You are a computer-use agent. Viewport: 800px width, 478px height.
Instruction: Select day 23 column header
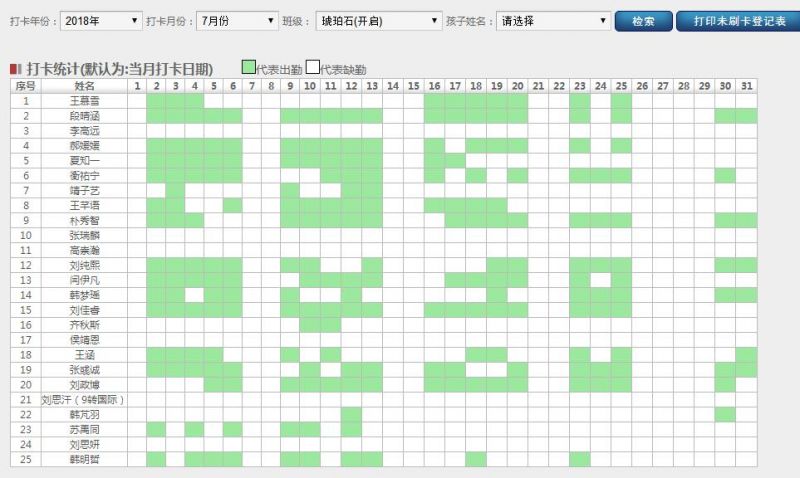point(580,86)
